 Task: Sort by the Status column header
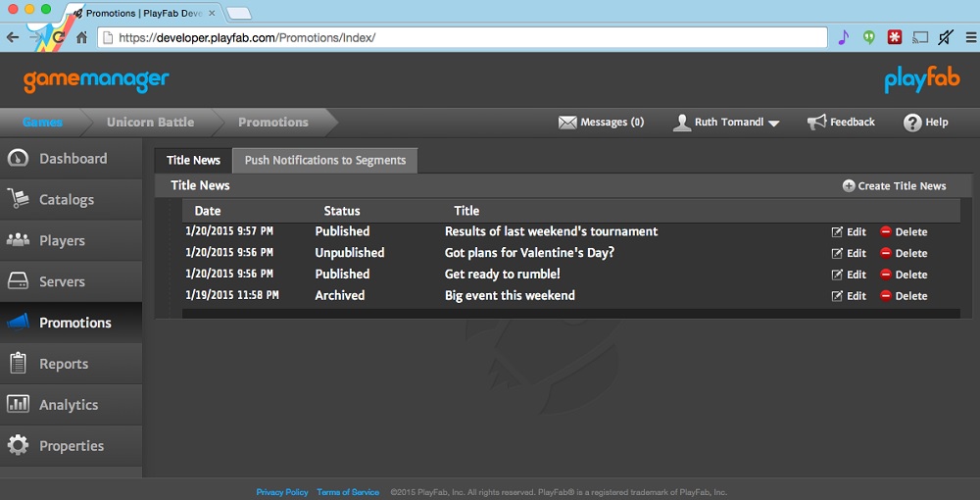click(342, 211)
